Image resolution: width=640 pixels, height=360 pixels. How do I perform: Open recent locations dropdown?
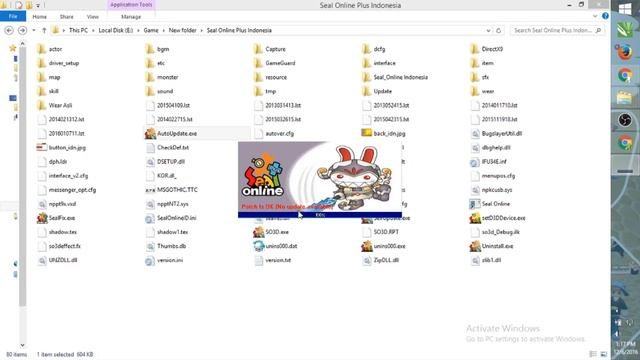click(x=34, y=30)
